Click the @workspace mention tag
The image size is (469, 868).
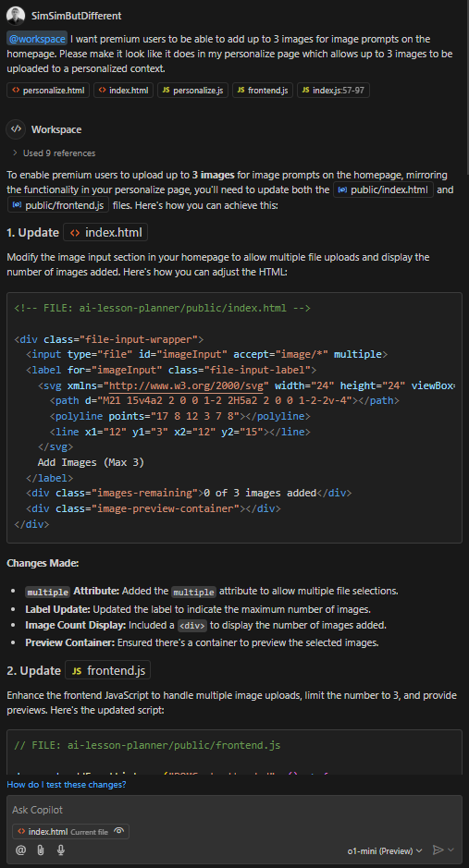click(x=37, y=39)
